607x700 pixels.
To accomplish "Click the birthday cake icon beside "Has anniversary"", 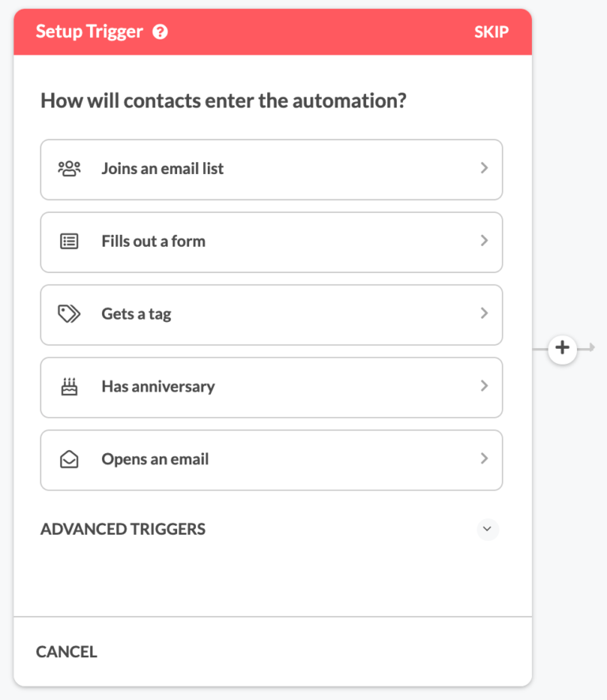I will tap(70, 387).
